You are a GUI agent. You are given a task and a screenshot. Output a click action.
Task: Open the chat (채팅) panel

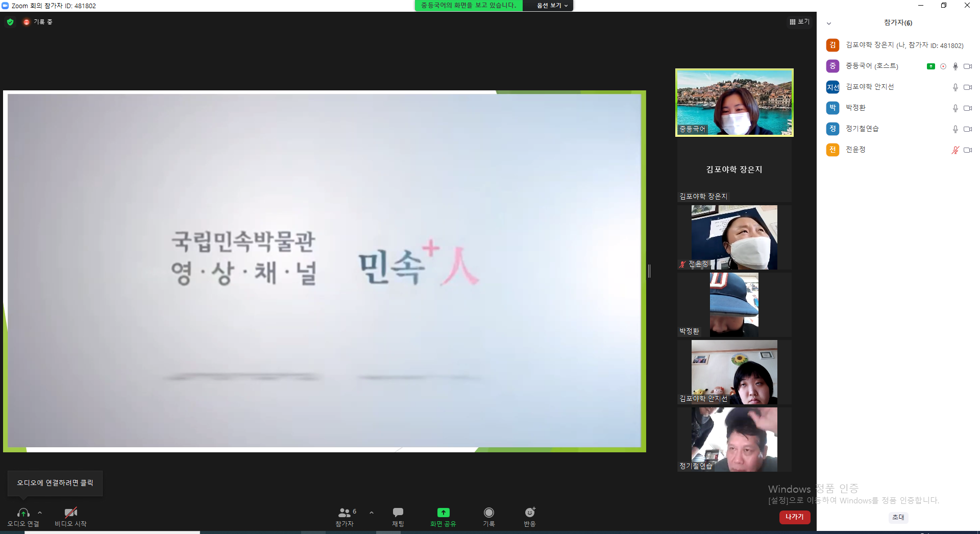pos(398,517)
